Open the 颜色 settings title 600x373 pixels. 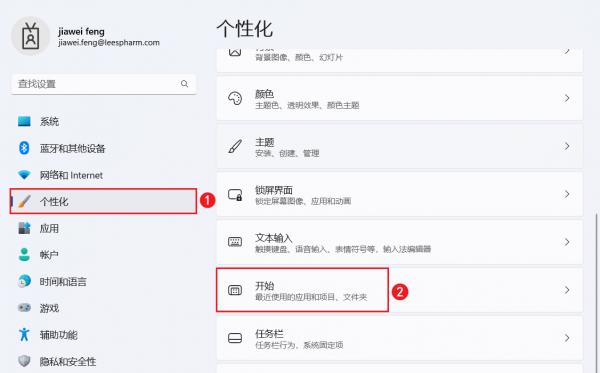264,94
